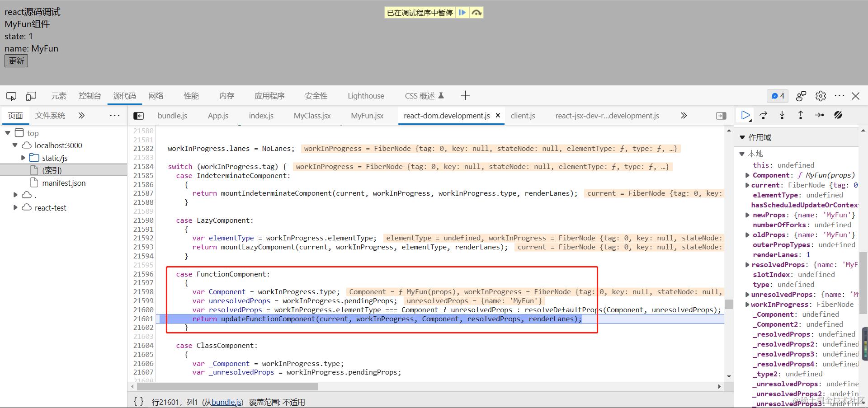Open the bundle.js source link
Viewport: 868px width, 408px height.
(x=226, y=402)
